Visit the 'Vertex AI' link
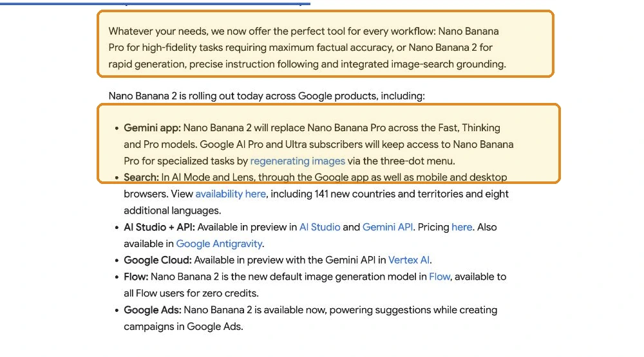The image size is (644, 357). coord(409,260)
